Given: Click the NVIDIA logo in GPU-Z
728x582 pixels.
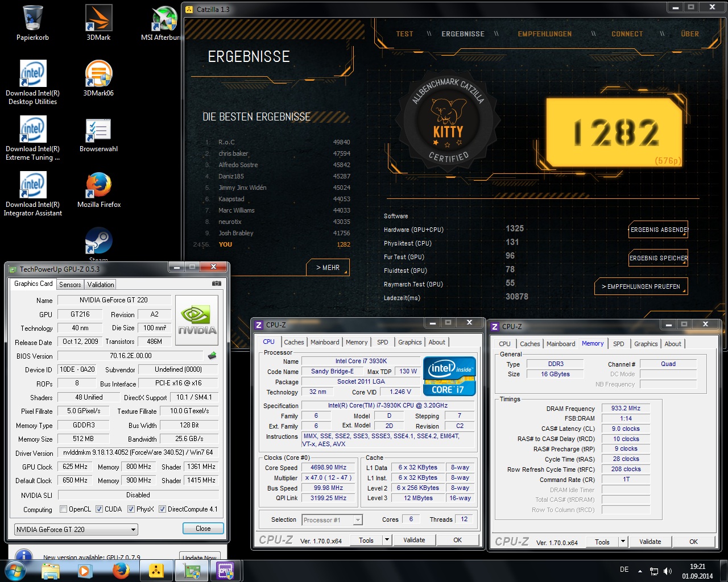Looking at the screenshot, I should pos(197,320).
